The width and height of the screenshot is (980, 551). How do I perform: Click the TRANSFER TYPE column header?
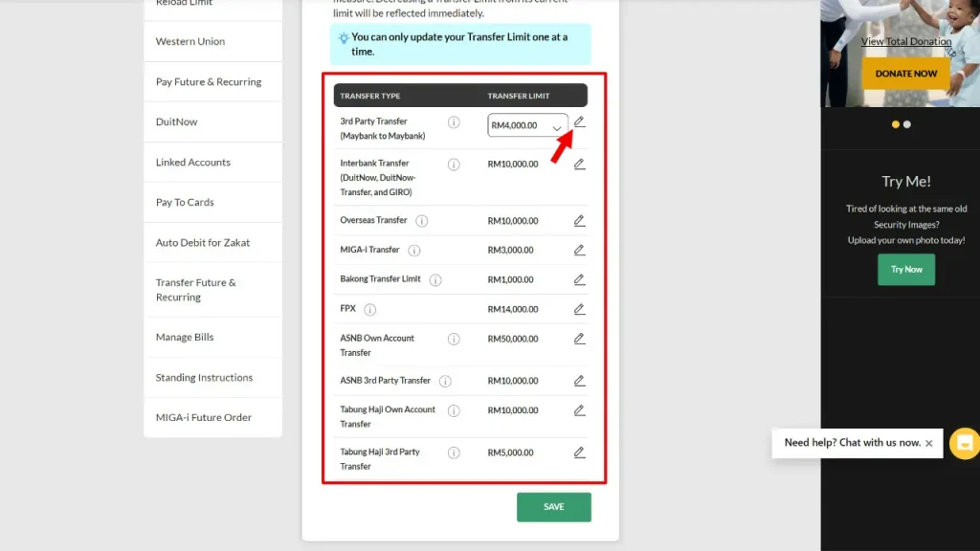[x=370, y=96]
